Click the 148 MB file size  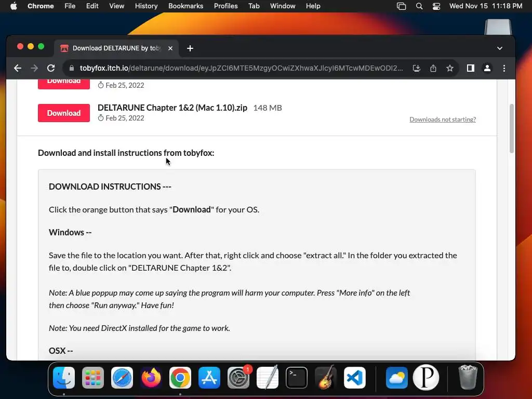click(268, 108)
